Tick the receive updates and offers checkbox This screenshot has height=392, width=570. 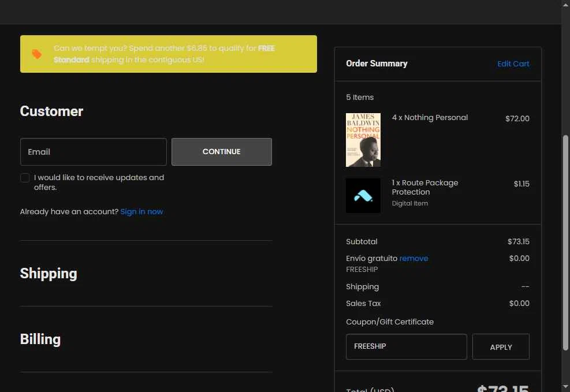[x=25, y=178]
